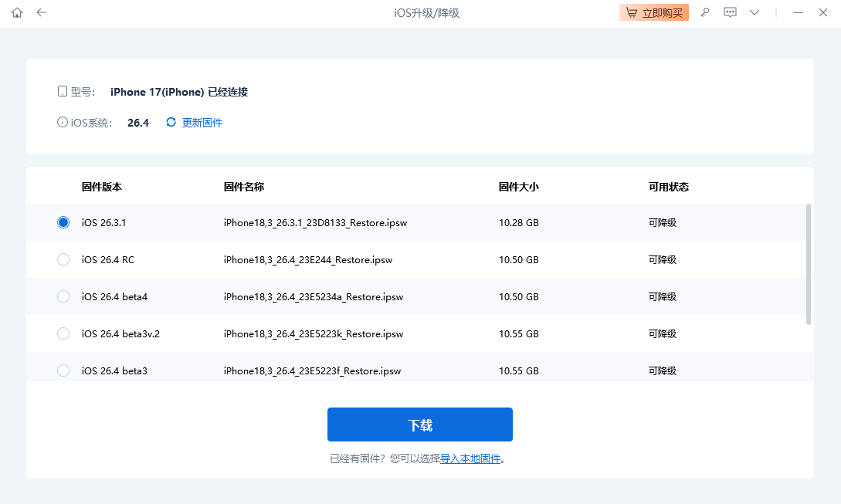Click the refresh icon beside 更新固件
This screenshot has height=504, width=841.
(x=170, y=122)
